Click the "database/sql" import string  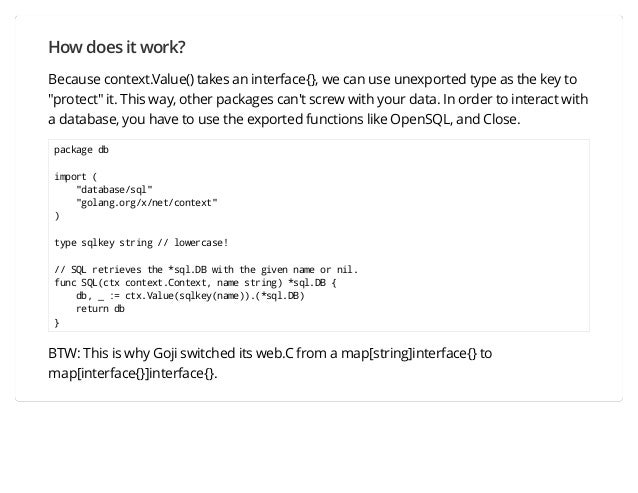pos(114,190)
